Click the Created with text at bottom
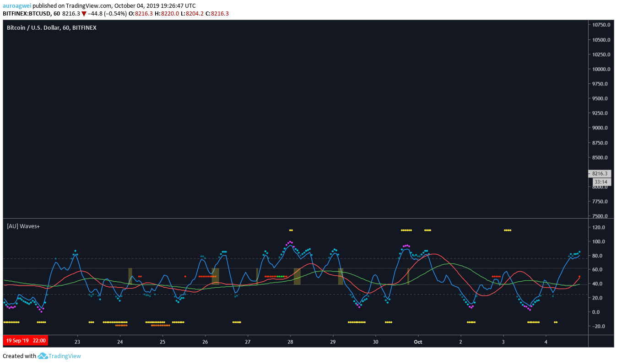 (x=19, y=356)
